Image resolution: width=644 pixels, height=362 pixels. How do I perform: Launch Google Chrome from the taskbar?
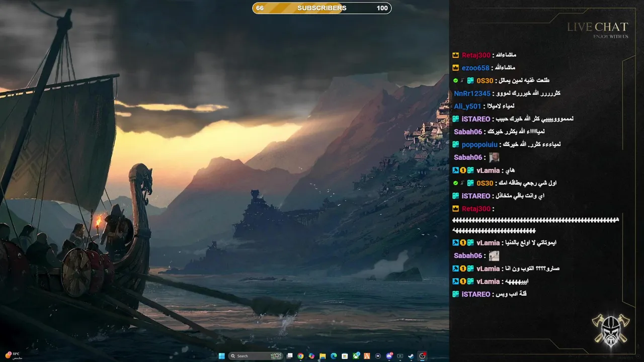coord(300,356)
